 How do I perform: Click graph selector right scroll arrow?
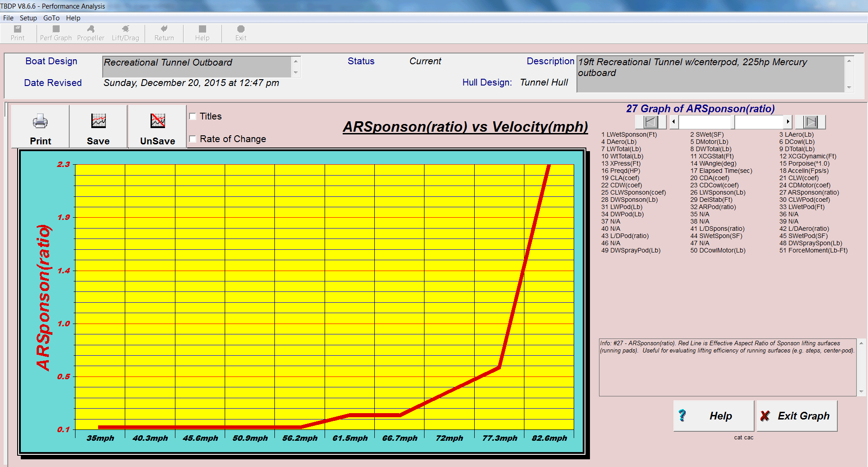coord(788,121)
